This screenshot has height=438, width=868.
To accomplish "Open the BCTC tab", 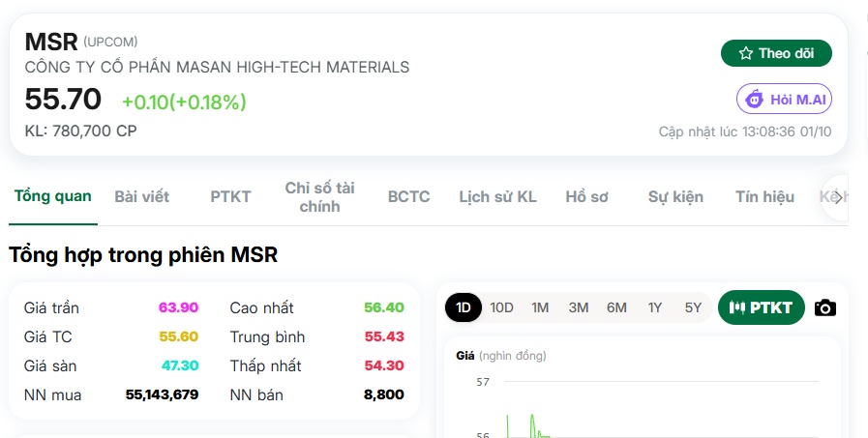I will [x=408, y=197].
